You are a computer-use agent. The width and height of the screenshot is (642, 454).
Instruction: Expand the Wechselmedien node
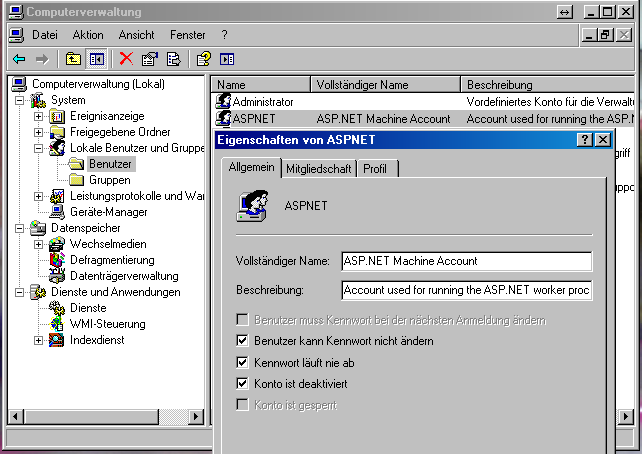tap(38, 244)
